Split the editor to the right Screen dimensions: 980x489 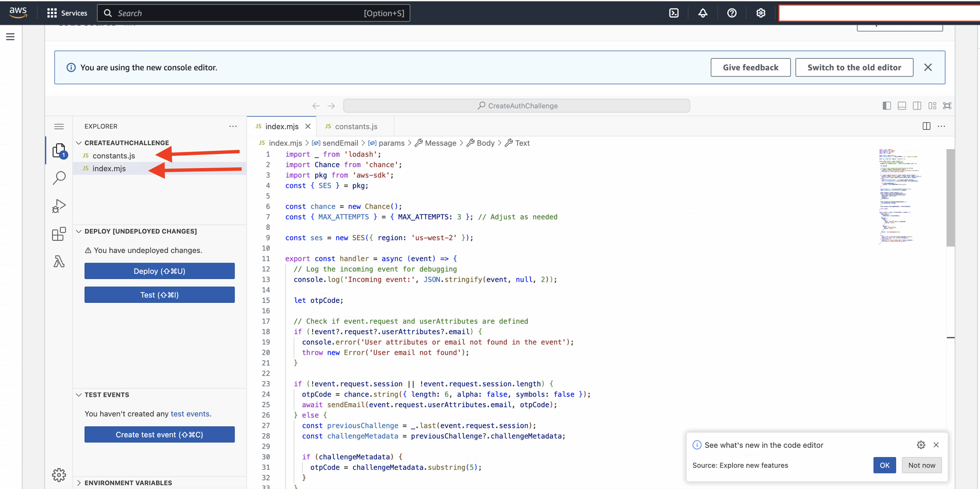(926, 126)
